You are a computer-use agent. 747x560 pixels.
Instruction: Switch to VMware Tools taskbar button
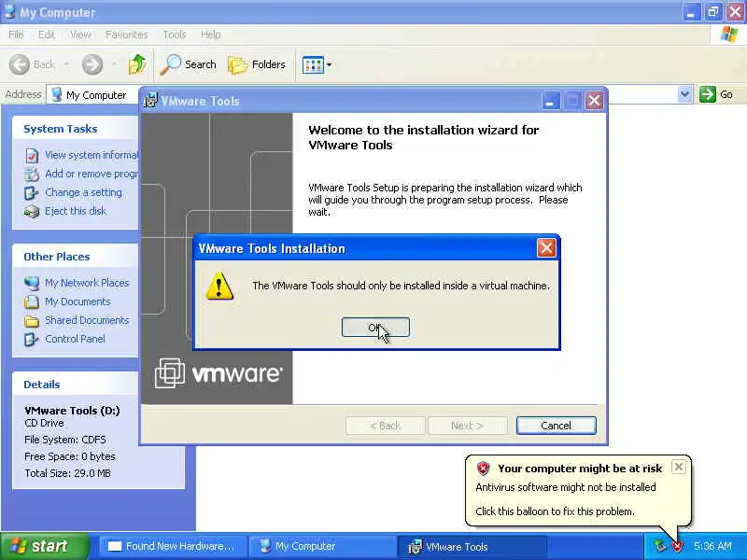pos(472,546)
